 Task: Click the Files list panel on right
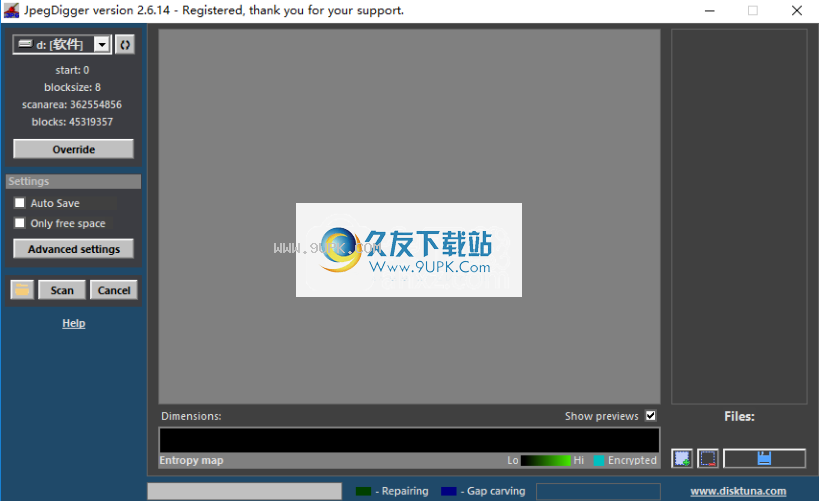click(x=739, y=216)
